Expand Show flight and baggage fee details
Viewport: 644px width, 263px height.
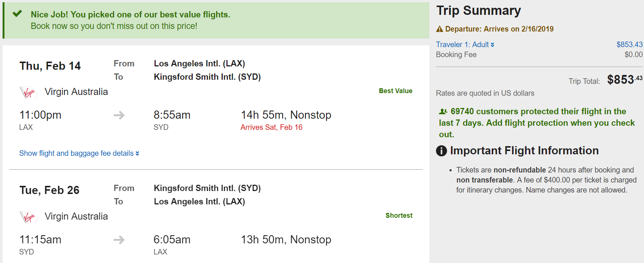click(x=79, y=153)
